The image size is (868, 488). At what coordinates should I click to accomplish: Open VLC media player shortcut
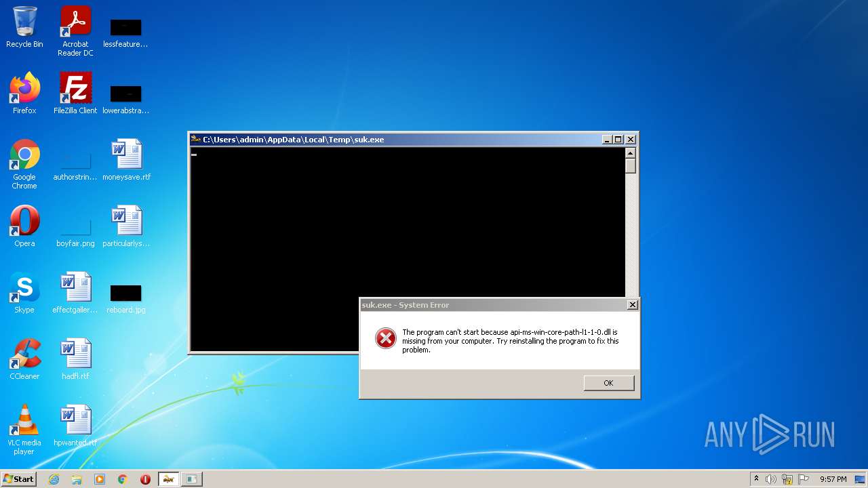(x=24, y=430)
